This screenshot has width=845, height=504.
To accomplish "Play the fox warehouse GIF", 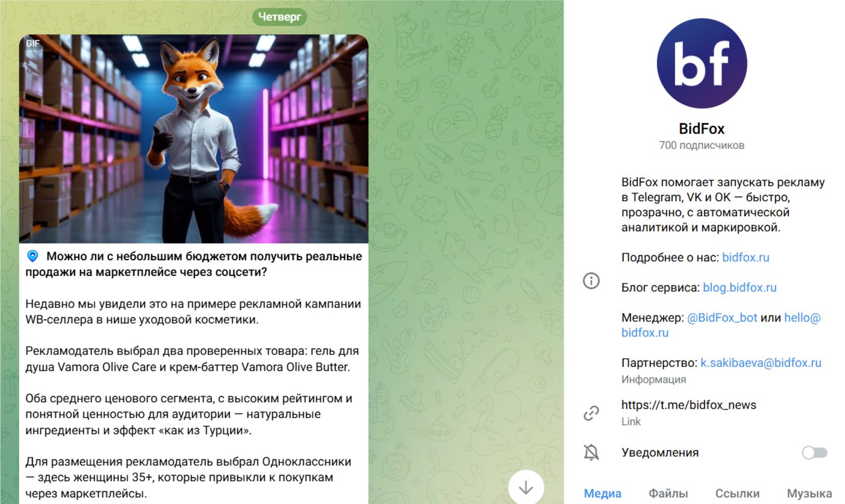I will [194, 139].
